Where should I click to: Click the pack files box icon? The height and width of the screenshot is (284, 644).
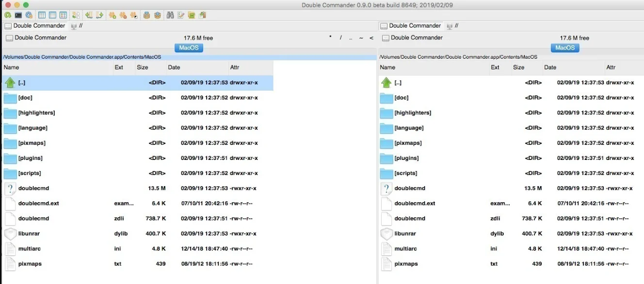(146, 15)
